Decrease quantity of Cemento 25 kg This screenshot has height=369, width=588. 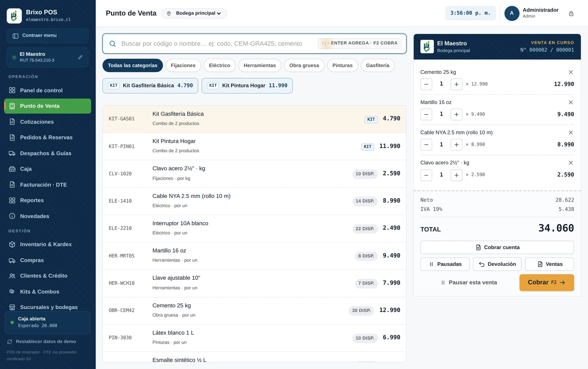click(426, 84)
